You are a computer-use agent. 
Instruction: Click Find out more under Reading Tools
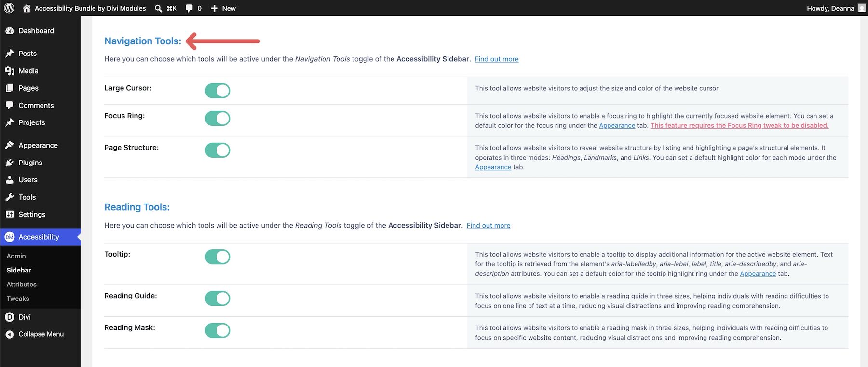click(x=488, y=225)
